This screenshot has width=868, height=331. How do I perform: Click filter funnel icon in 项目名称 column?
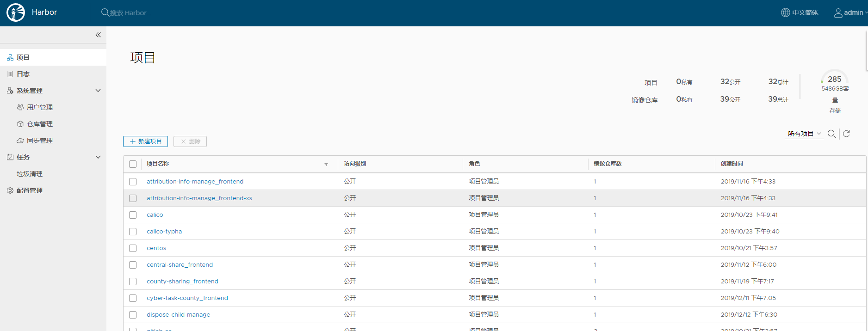[326, 164]
